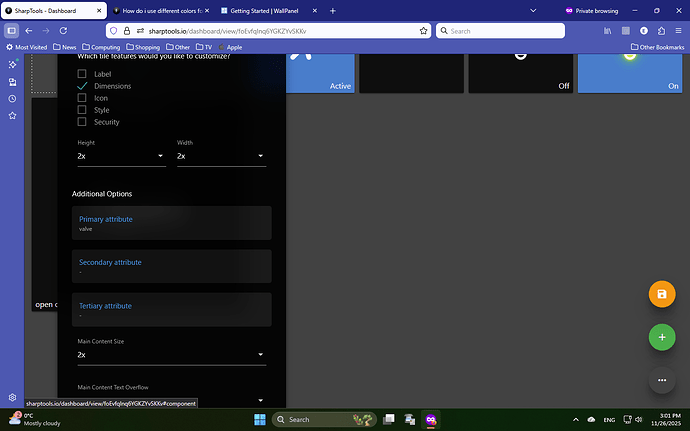
Task: Expand the Main Content Size dropdown
Action: [x=171, y=355]
